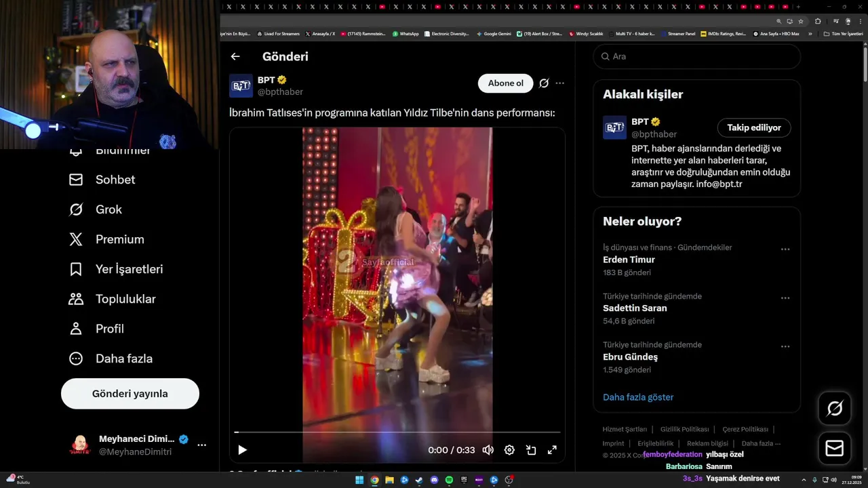Open the WhatsApp bookmark
868x488 pixels.
[x=406, y=34]
